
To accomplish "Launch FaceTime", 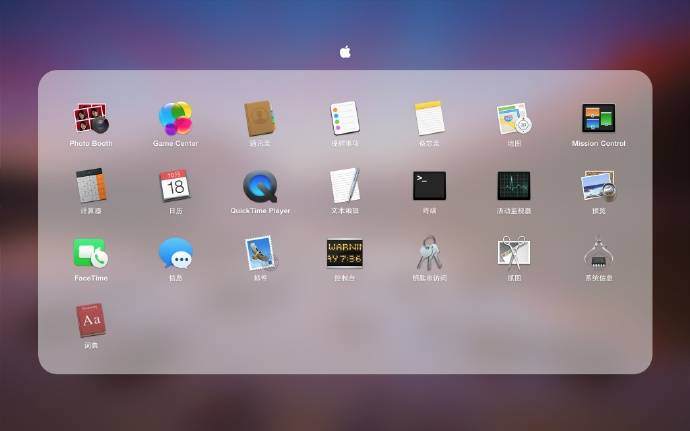I will (91, 253).
